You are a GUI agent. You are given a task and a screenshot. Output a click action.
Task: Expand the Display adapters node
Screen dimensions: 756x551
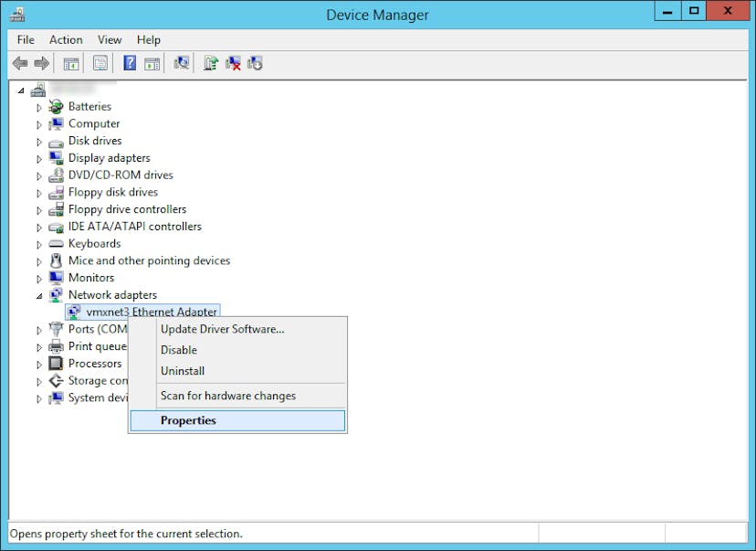(39, 158)
